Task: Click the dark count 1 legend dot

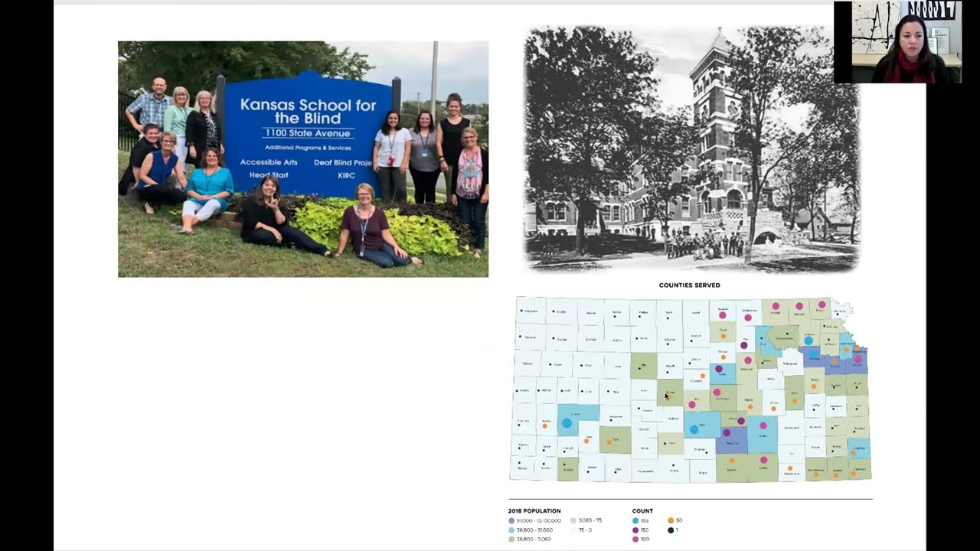Action: point(671,530)
